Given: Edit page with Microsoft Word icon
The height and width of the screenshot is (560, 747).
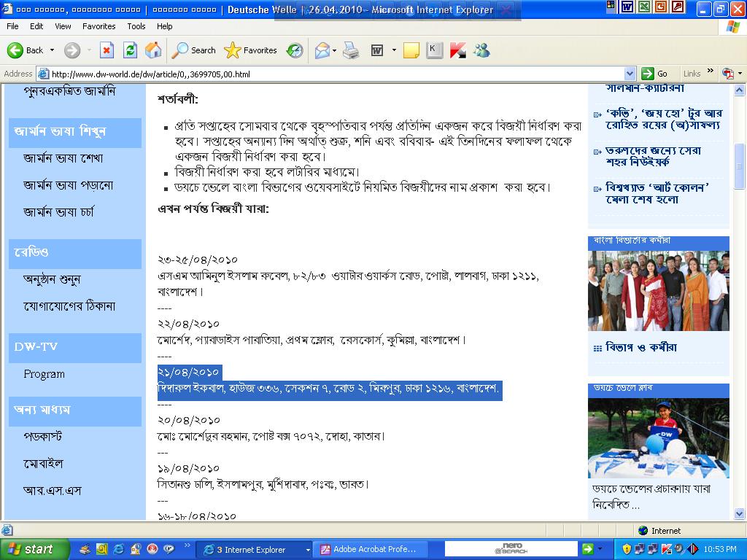Looking at the screenshot, I should (x=377, y=50).
